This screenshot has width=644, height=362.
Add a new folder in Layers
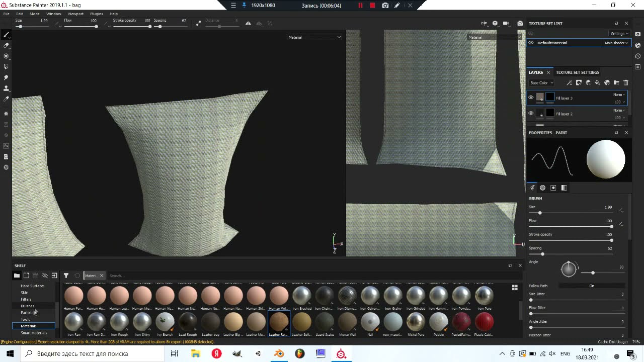pos(616,82)
